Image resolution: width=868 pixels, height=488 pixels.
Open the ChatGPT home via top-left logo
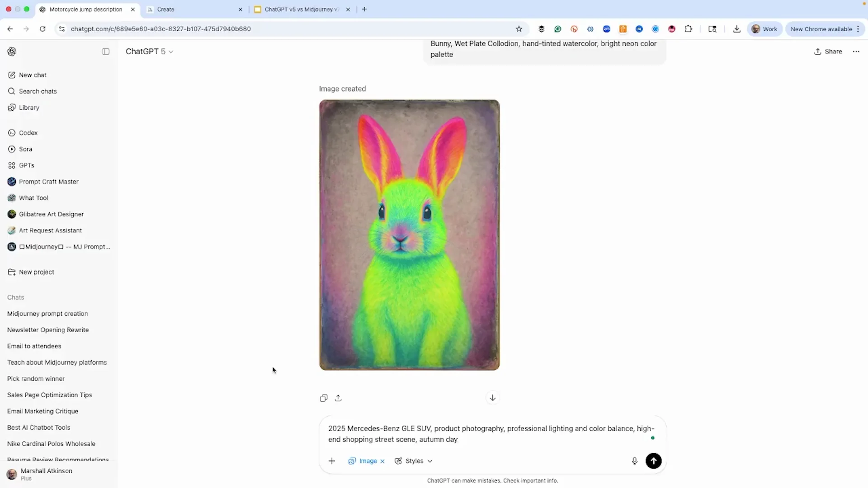click(12, 52)
